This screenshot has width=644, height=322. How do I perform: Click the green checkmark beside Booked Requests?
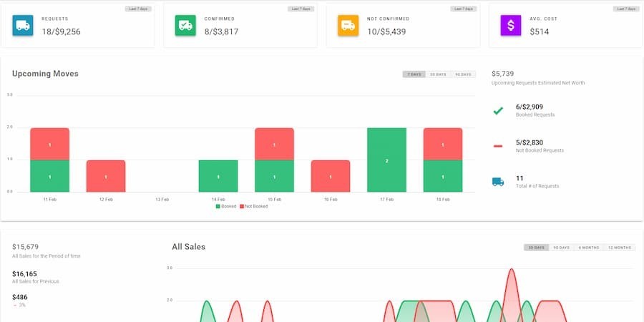click(x=498, y=111)
